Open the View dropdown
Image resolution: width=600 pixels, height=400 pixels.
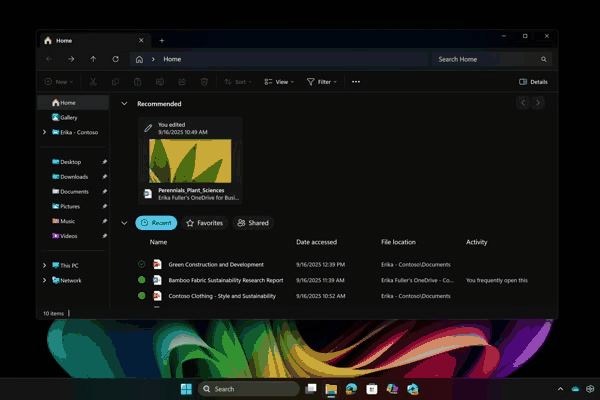tap(279, 82)
